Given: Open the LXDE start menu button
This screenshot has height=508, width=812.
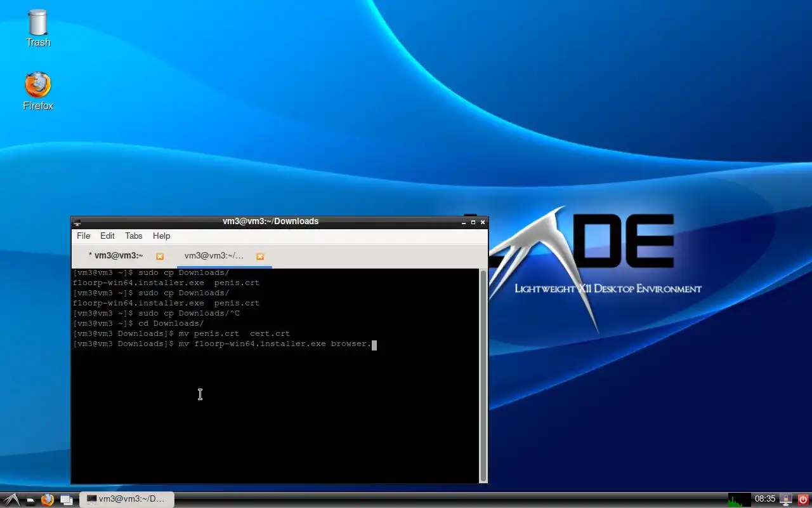Looking at the screenshot, I should (11, 500).
